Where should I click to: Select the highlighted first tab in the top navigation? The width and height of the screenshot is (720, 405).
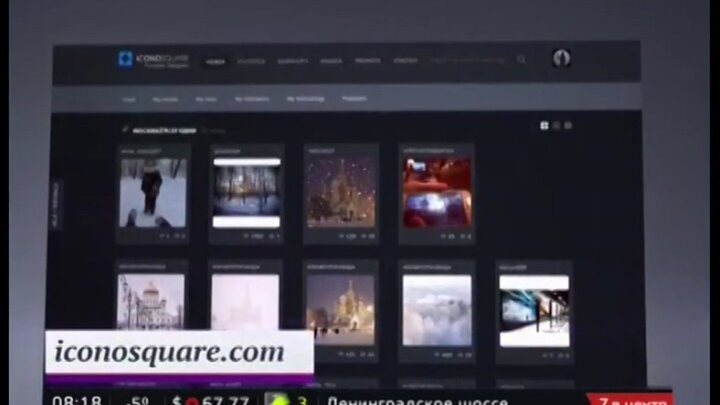tap(215, 61)
